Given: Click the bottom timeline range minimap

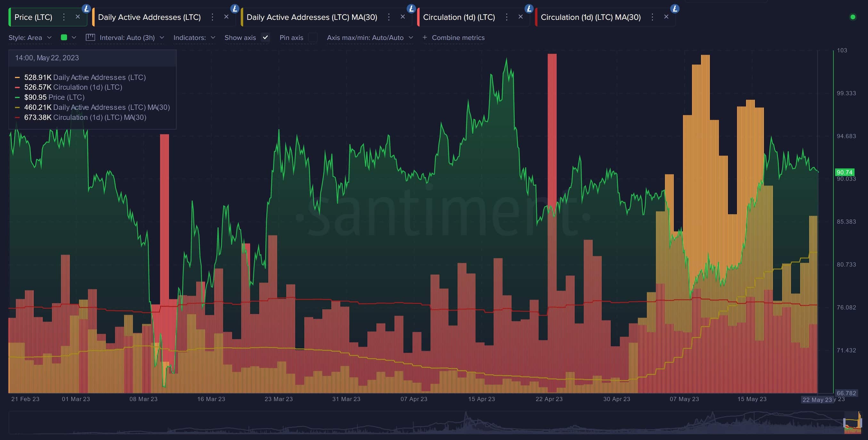Looking at the screenshot, I should 431,422.
